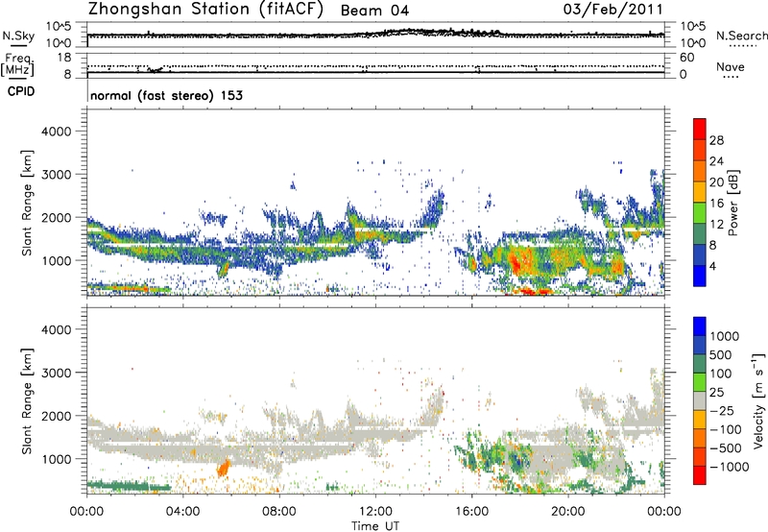Click the "4000" range tick in power panel
Image resolution: width=768 pixels, height=532 pixels.
[56, 132]
